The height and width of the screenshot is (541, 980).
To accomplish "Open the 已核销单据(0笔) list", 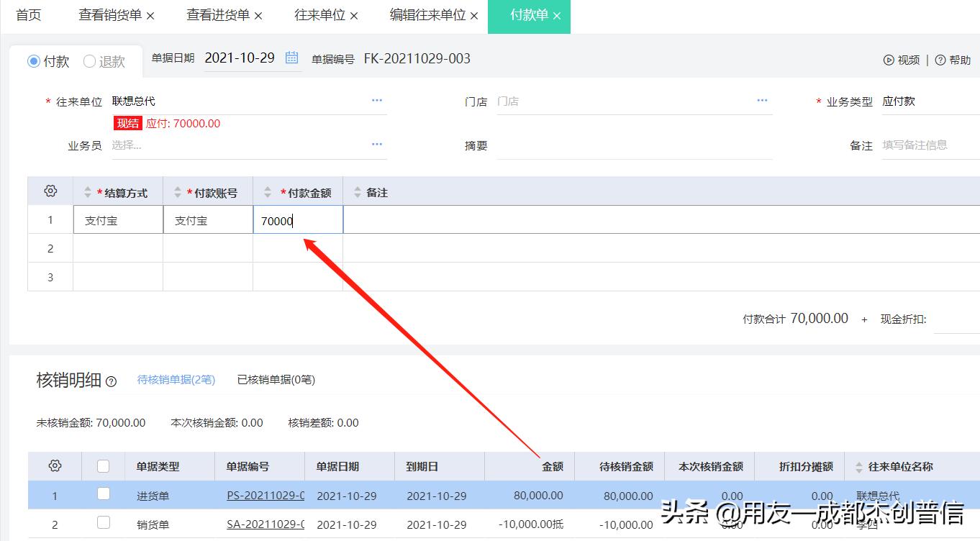I will click(x=275, y=379).
